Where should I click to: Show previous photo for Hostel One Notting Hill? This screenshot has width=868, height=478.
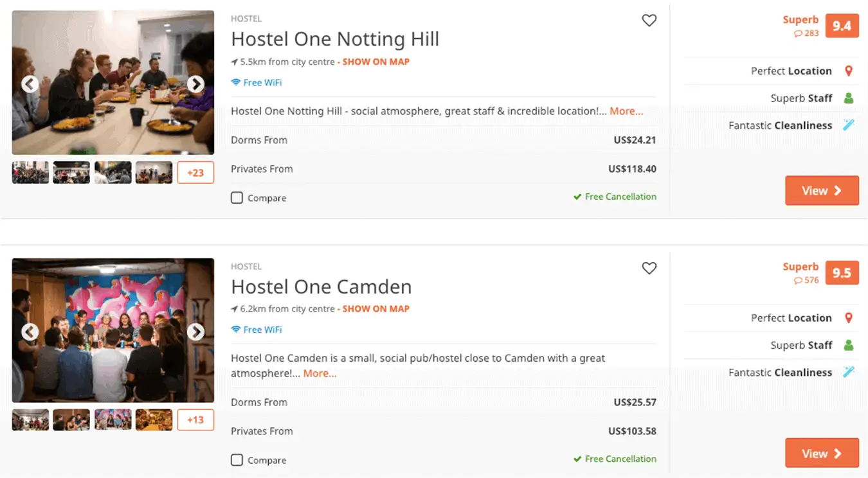(x=30, y=84)
